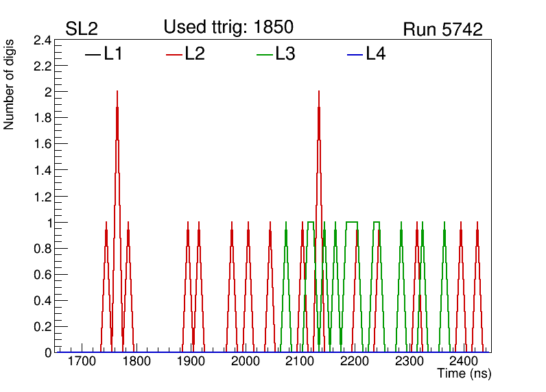546x392 pixels.
Task: Click the 2400 tick label on x-axis
Action: click(464, 361)
